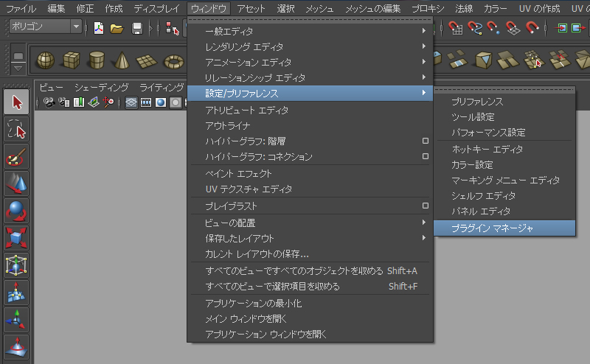Activate the Rotate tool sphere icon

(x=16, y=211)
